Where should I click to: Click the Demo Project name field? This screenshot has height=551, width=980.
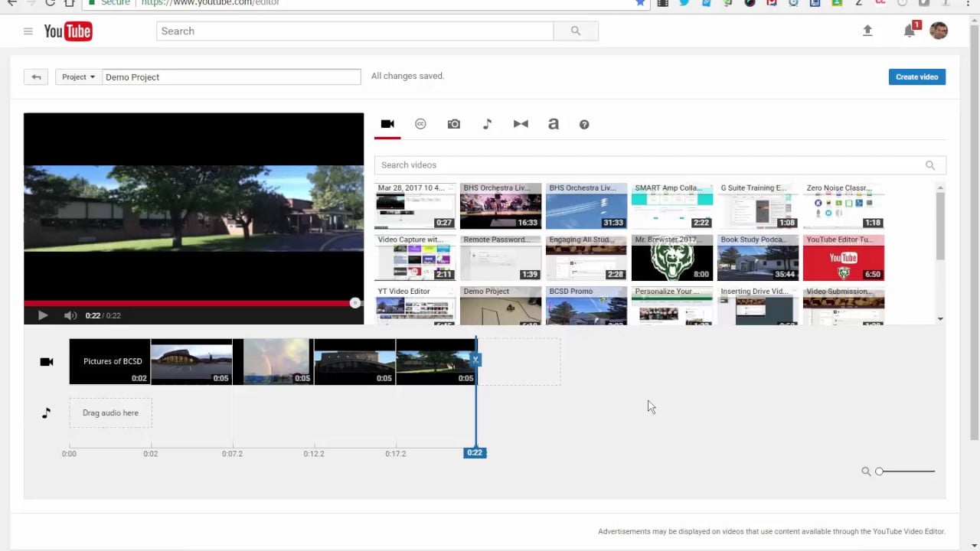(231, 77)
